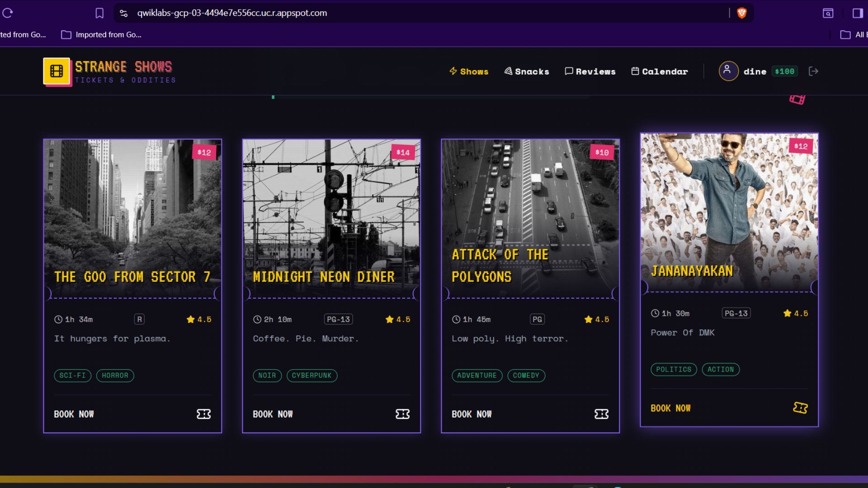Screen dimensions: 868x488
Task: Click ticket icon on Midnight Neon Diner card
Action: click(x=402, y=414)
